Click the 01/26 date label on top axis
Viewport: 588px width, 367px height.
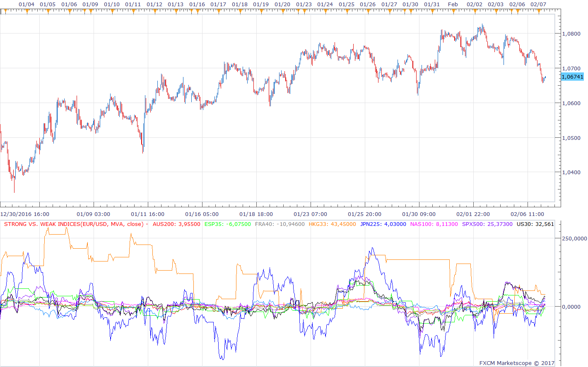tap(368, 4)
